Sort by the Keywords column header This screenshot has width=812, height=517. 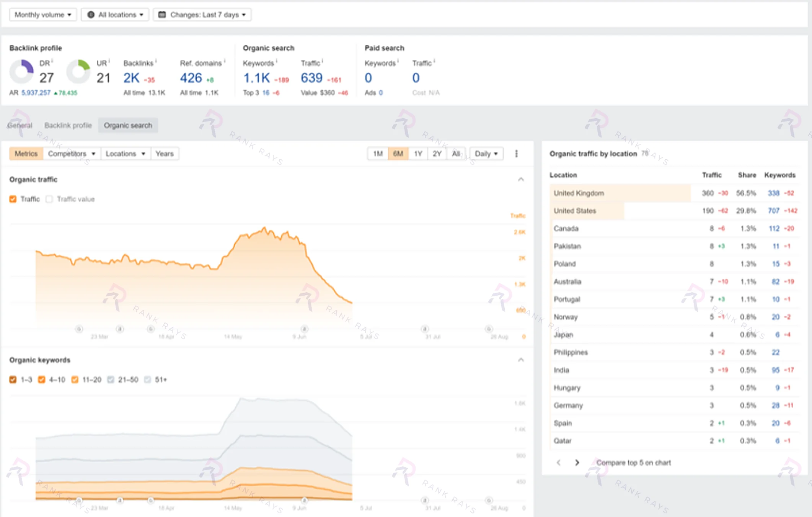(780, 175)
